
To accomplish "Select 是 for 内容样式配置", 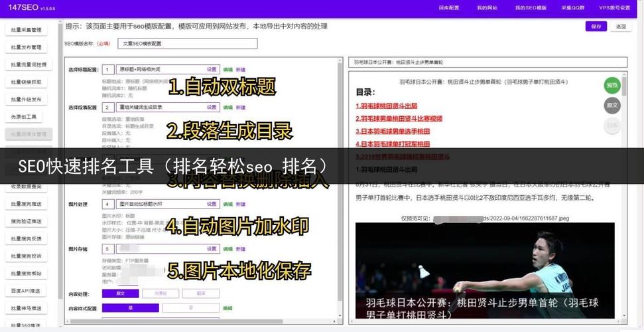I will [x=130, y=308].
